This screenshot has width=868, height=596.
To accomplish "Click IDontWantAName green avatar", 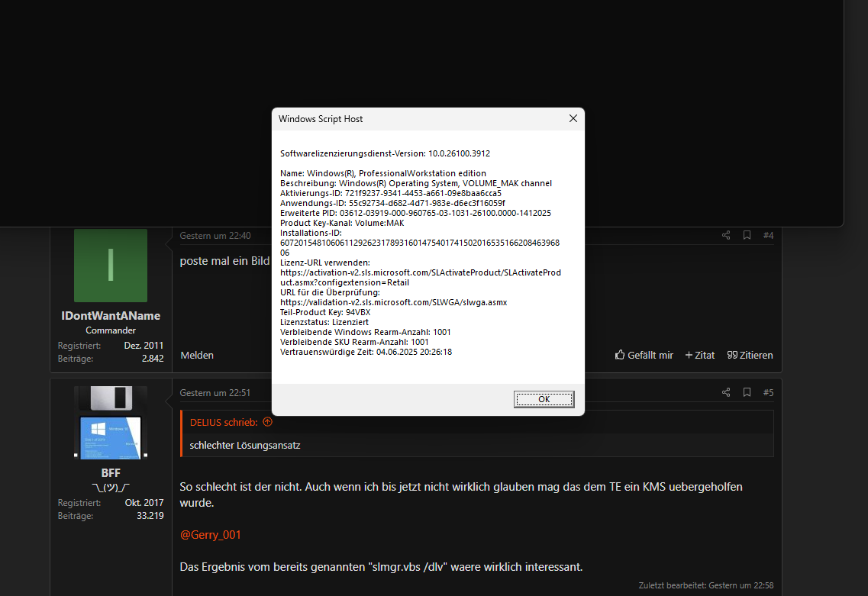I will pos(111,266).
